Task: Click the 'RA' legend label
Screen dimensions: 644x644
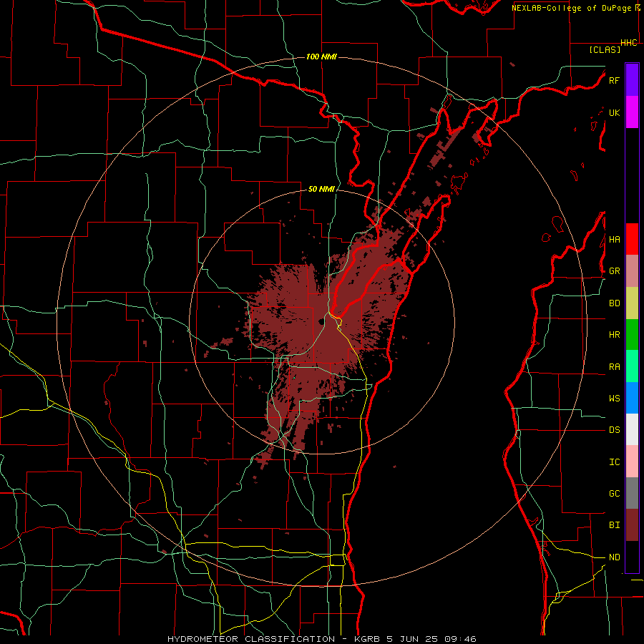Action: click(614, 367)
